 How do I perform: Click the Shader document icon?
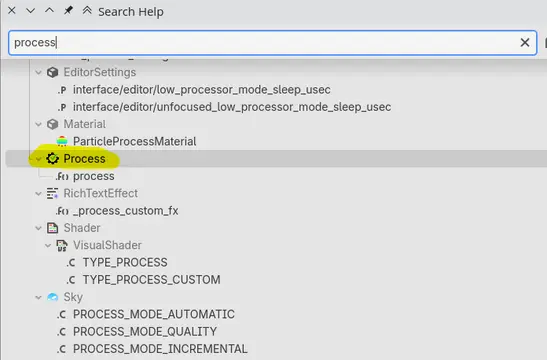[53, 228]
